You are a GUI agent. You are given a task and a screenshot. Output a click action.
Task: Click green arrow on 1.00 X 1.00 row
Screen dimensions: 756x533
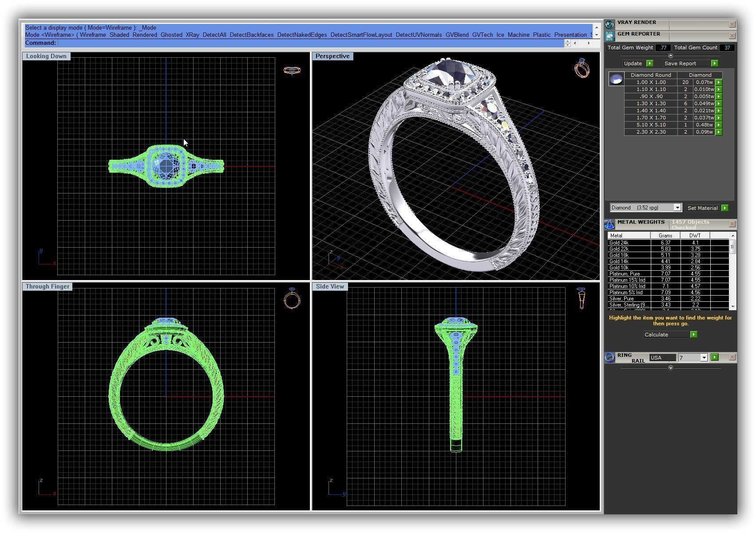[719, 82]
